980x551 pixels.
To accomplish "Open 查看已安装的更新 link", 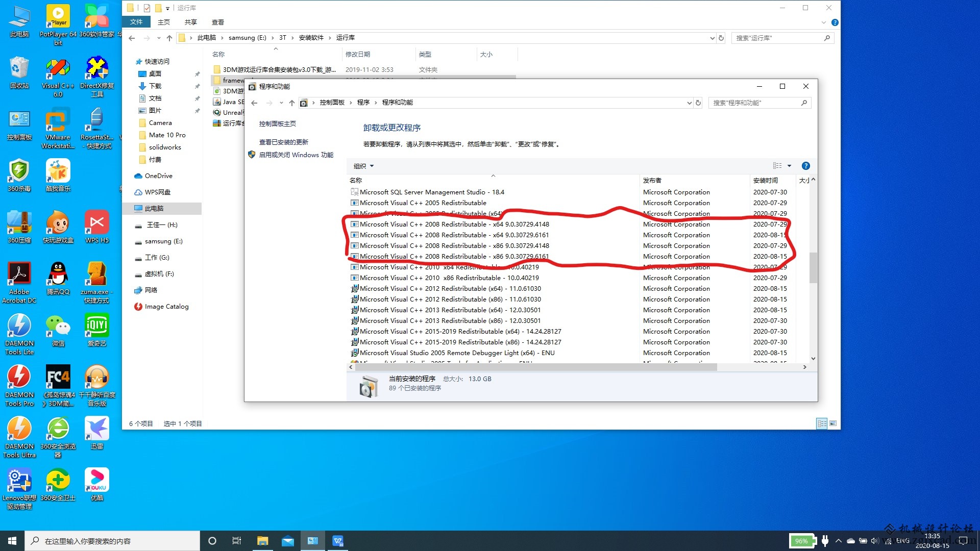I will tap(284, 142).
